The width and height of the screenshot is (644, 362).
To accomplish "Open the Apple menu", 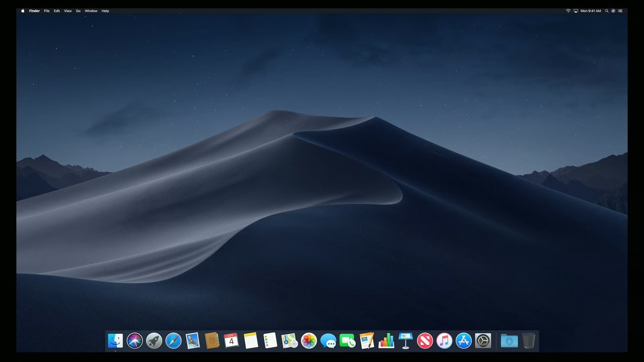I will [x=23, y=11].
